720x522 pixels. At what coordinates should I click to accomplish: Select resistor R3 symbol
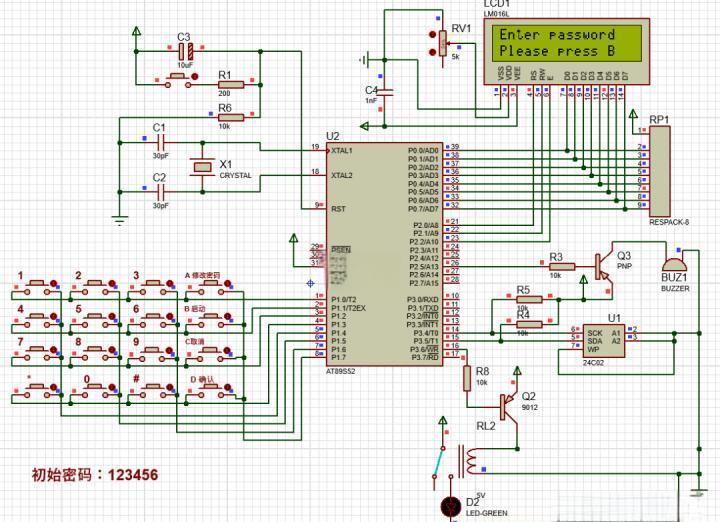tap(562, 266)
